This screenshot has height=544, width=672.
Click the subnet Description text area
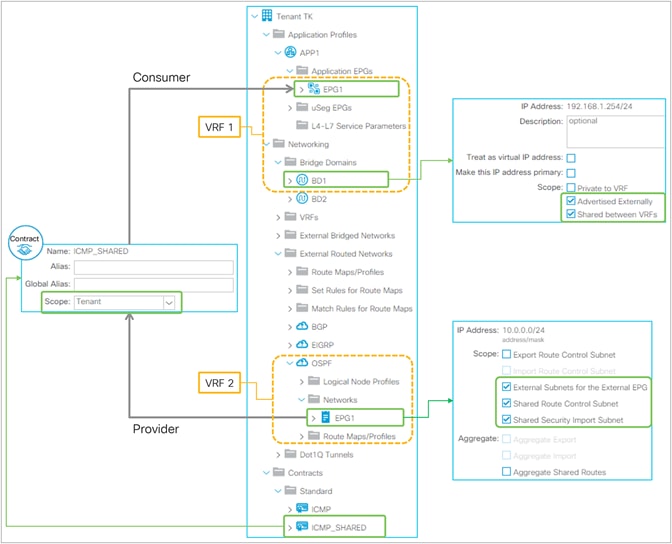click(615, 131)
